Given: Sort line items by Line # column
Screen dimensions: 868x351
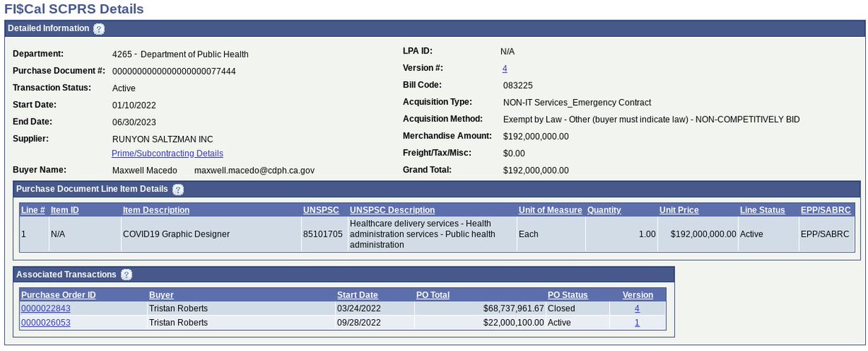Looking at the screenshot, I should (x=33, y=210).
